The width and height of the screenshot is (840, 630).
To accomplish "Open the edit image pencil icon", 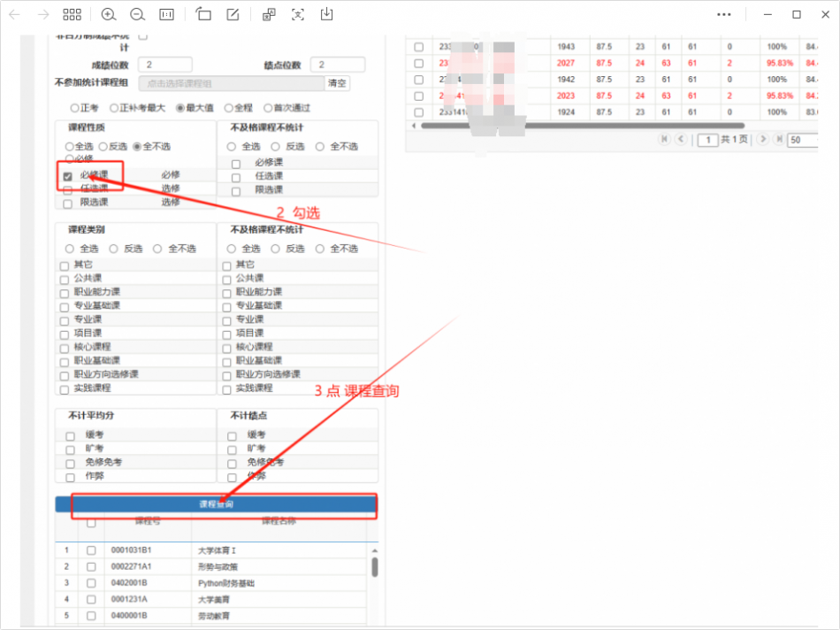I will tap(233, 14).
